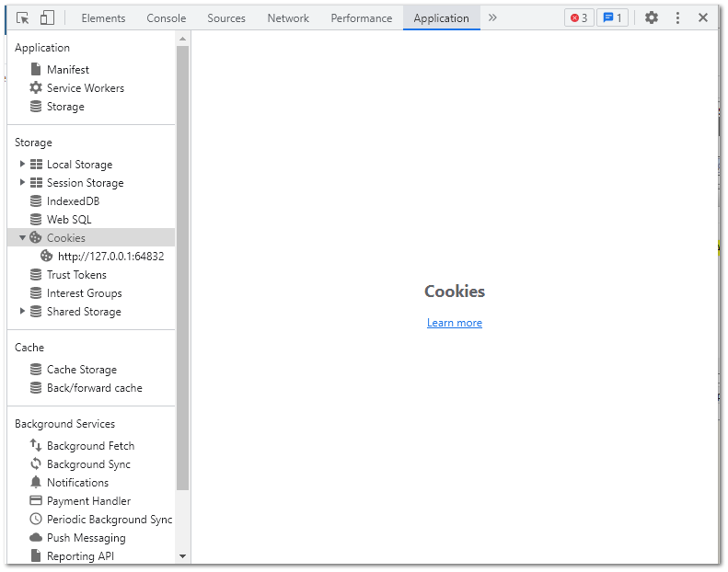The width and height of the screenshot is (728, 572).
Task: Expand the Local Storage tree node
Action: [x=23, y=164]
